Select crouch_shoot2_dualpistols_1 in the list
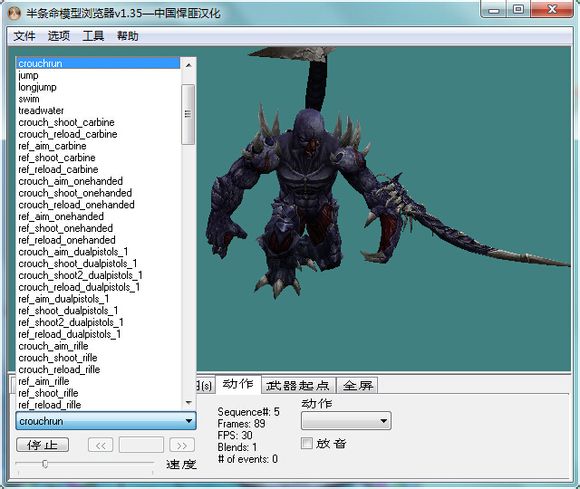580x489 pixels. [x=98, y=276]
